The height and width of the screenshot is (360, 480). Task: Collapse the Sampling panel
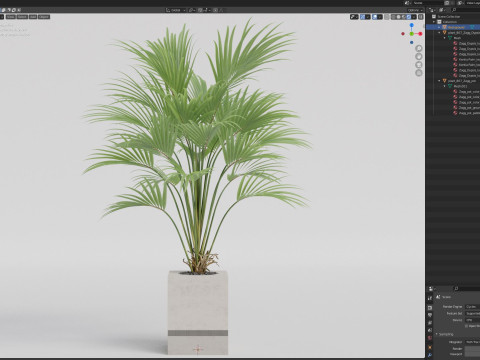click(x=445, y=334)
